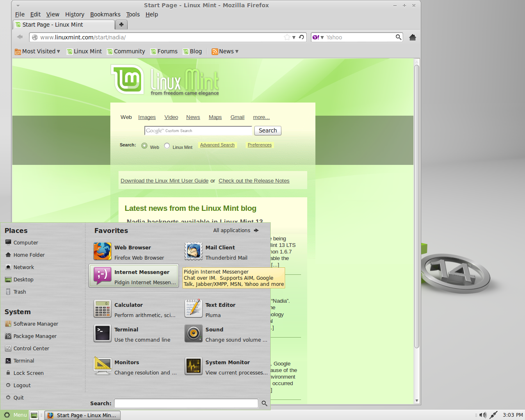The height and width of the screenshot is (420, 525).
Task: Open Computer in Places
Action: 22,242
